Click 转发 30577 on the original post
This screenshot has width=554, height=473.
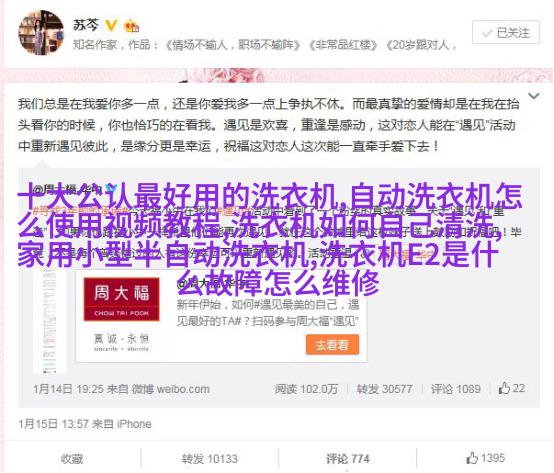point(384,389)
